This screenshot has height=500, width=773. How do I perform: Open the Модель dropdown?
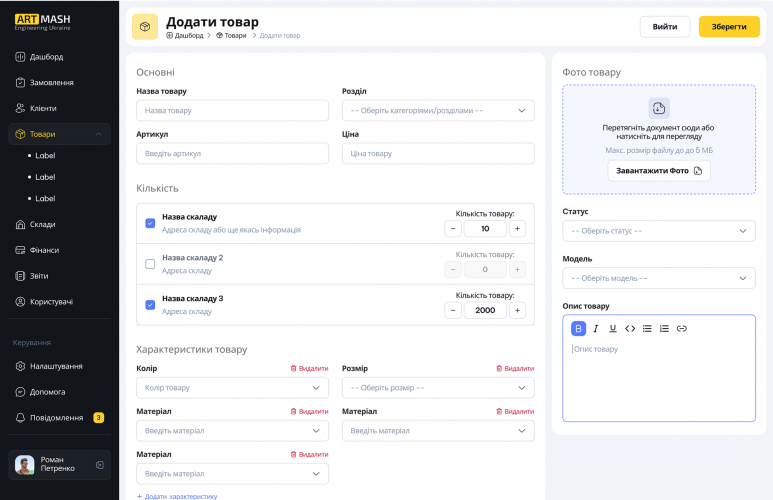click(659, 278)
